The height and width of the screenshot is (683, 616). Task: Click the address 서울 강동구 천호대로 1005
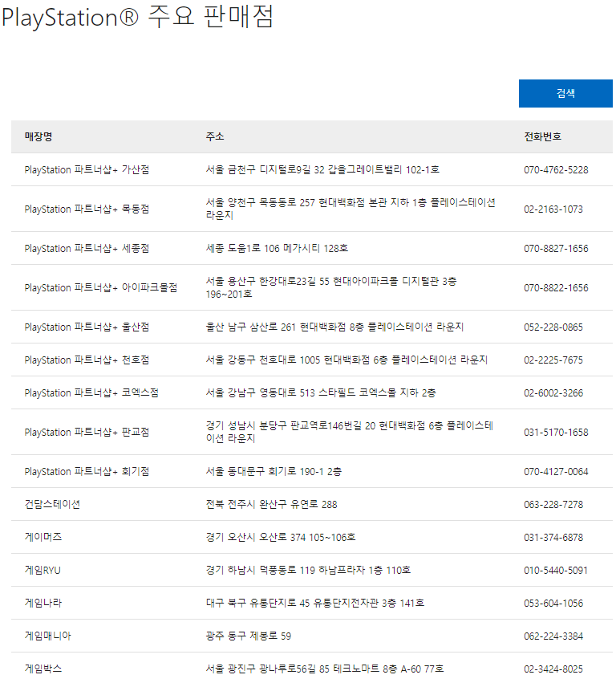(346, 360)
